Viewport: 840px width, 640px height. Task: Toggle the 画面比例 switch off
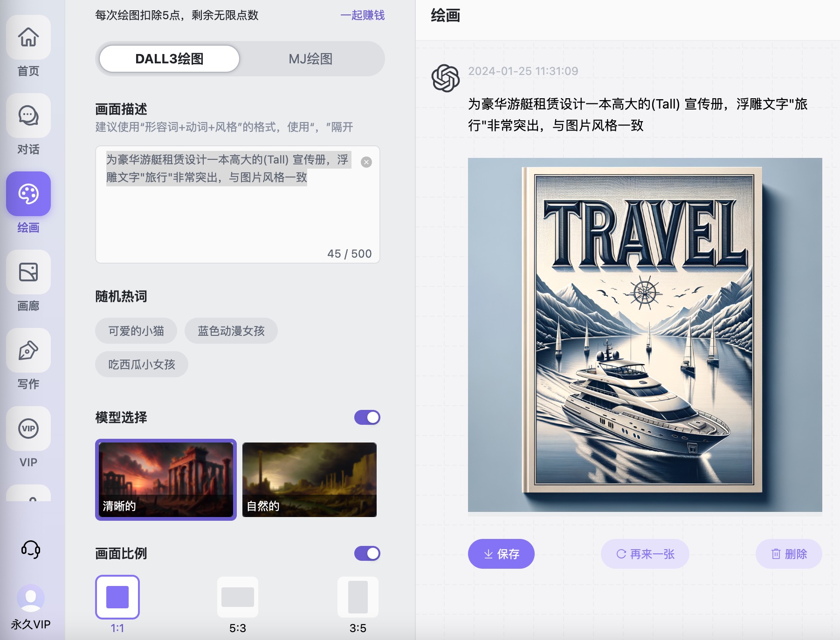pyautogui.click(x=367, y=553)
